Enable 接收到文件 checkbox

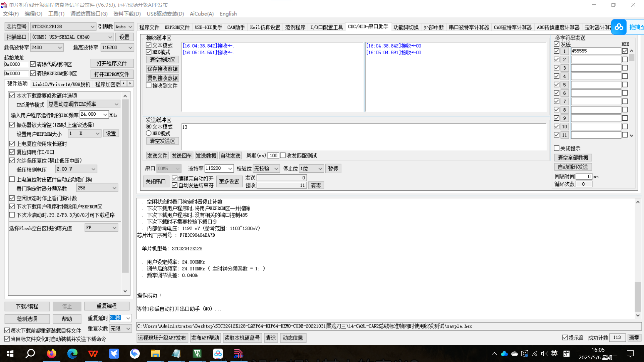[149, 85]
